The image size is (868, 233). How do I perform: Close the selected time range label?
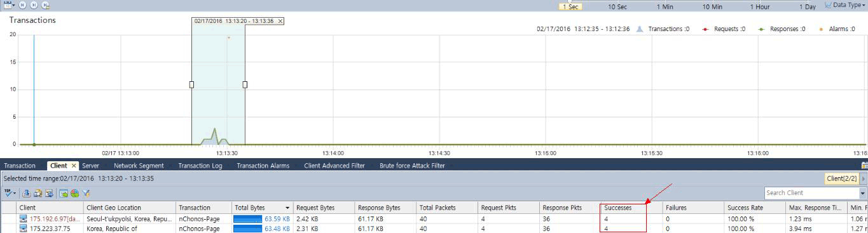[x=280, y=21]
